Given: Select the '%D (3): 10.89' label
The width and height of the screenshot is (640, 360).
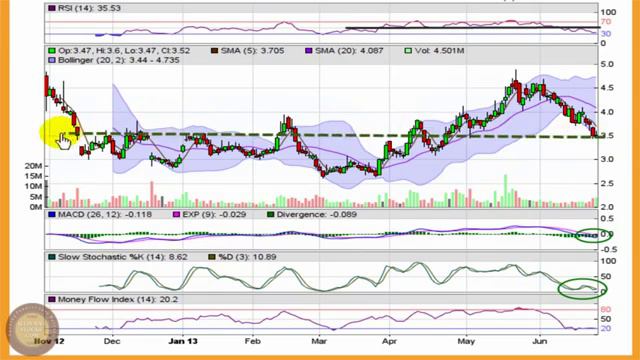Looking at the screenshot, I should (247, 257).
